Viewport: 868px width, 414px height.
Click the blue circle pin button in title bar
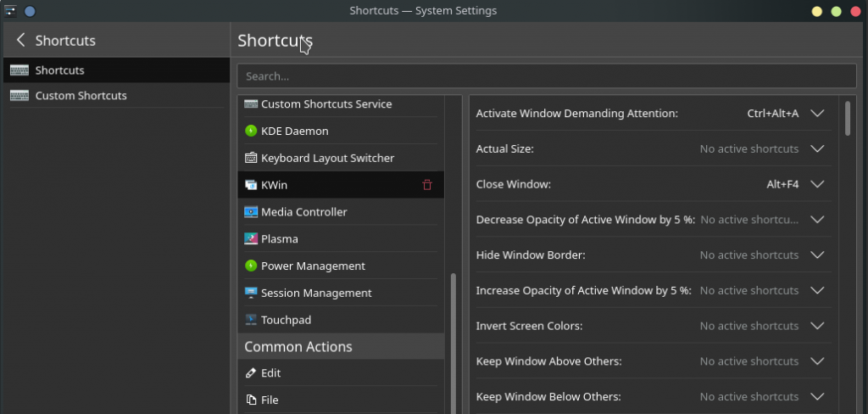(30, 11)
